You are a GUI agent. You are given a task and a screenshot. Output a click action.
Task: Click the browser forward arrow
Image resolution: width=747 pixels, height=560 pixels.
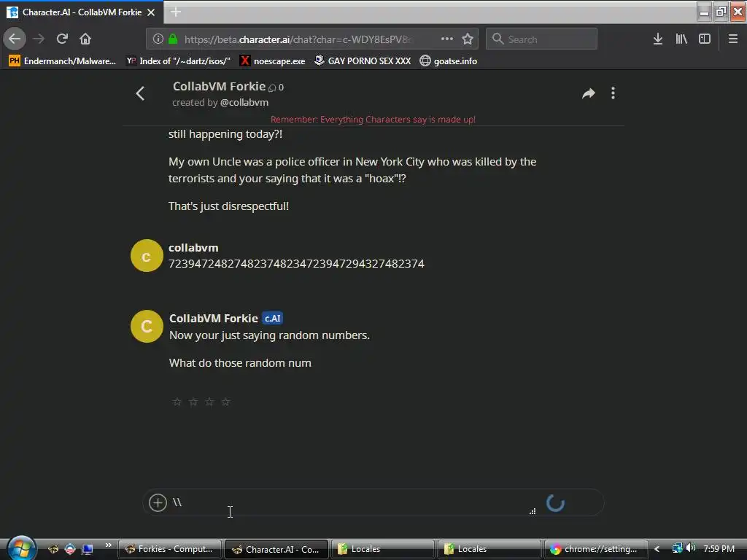pyautogui.click(x=39, y=39)
